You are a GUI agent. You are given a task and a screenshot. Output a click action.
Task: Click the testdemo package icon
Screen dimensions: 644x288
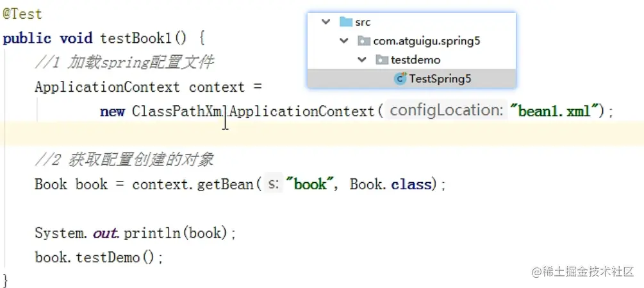pos(382,60)
